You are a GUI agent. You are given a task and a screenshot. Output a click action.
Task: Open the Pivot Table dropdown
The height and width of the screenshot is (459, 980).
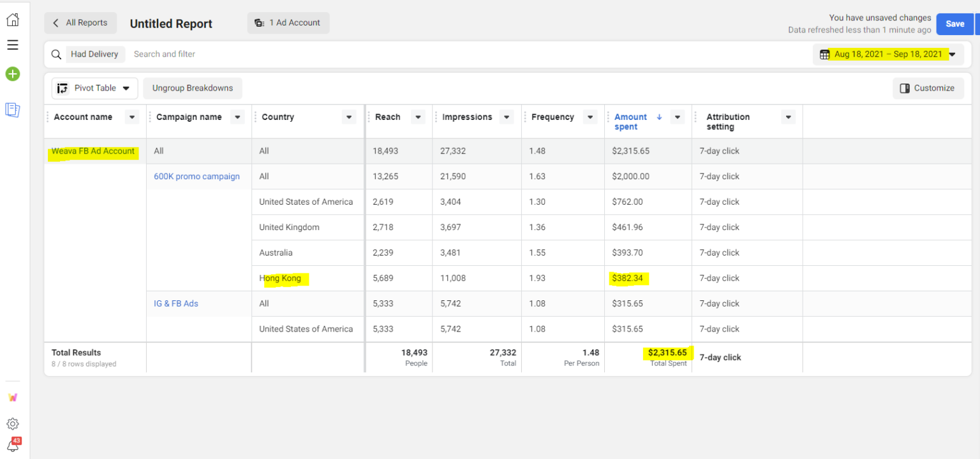[94, 88]
